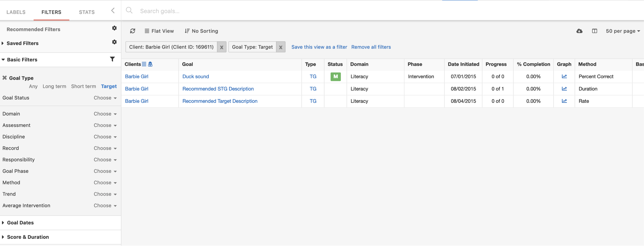Screen dimensions: 644x247
Task: Select Target goal type option
Action: click(109, 86)
